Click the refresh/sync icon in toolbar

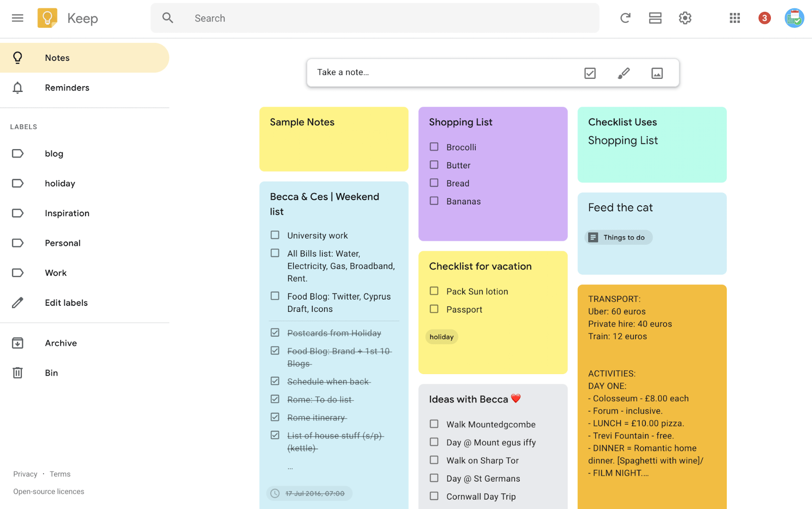626,18
